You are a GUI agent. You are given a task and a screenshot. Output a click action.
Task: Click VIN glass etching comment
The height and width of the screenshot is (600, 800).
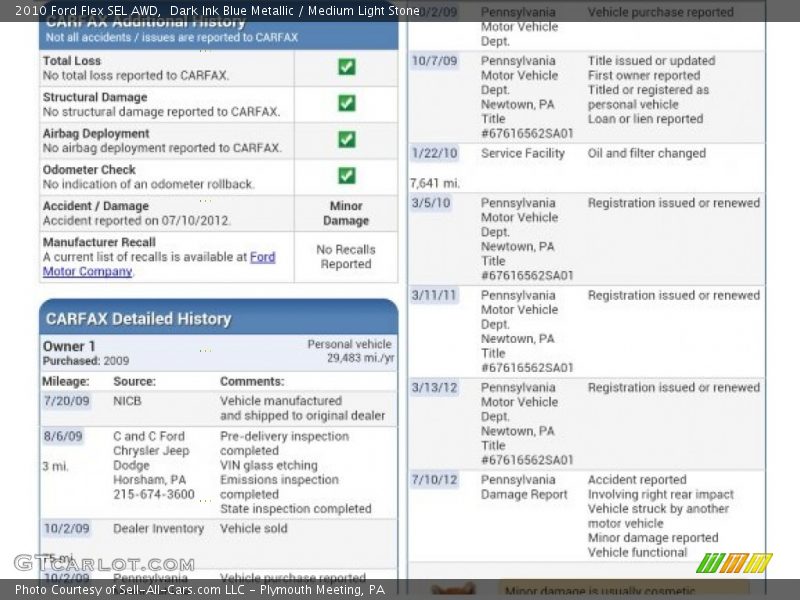pos(268,465)
